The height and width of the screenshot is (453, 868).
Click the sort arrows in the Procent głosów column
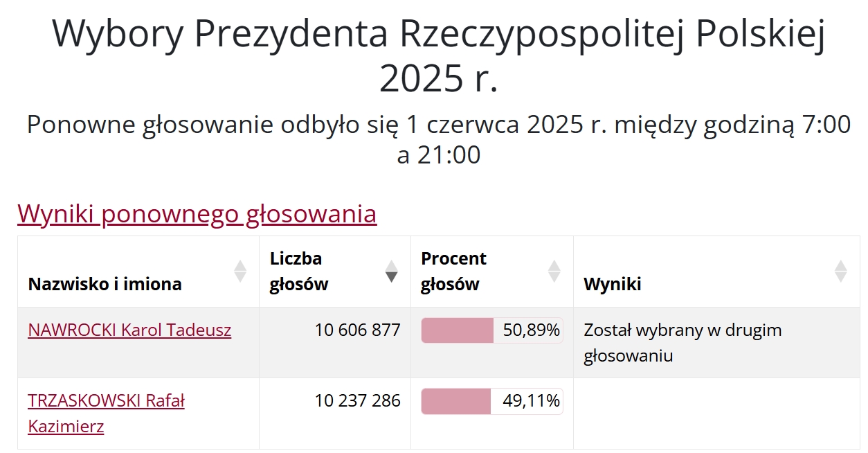(554, 271)
